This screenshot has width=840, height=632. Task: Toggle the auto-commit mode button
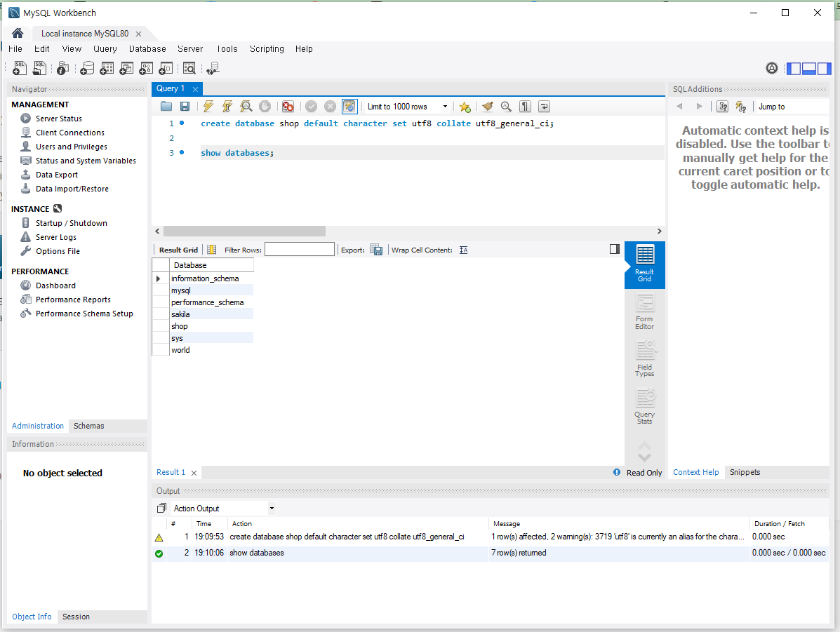[x=349, y=107]
